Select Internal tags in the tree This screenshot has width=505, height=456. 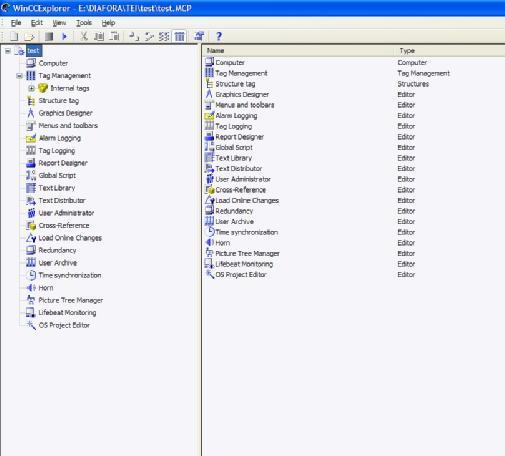(70, 88)
